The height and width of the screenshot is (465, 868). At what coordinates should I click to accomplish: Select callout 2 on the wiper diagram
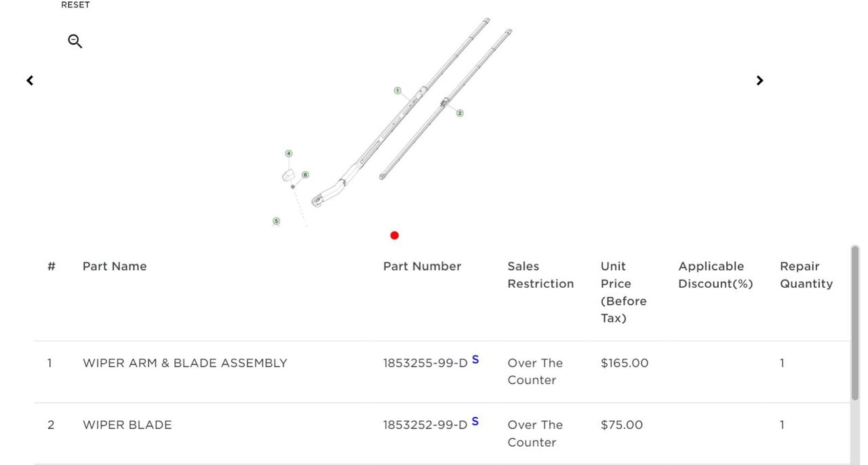(460, 113)
